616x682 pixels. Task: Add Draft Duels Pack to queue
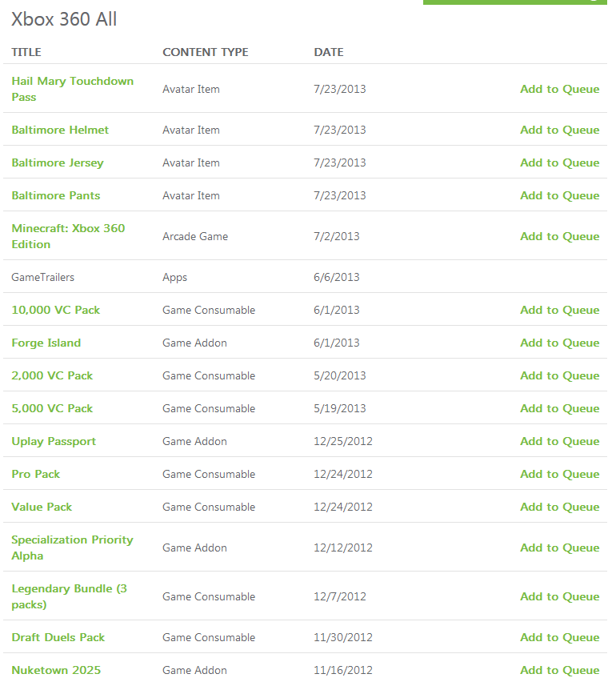click(559, 637)
